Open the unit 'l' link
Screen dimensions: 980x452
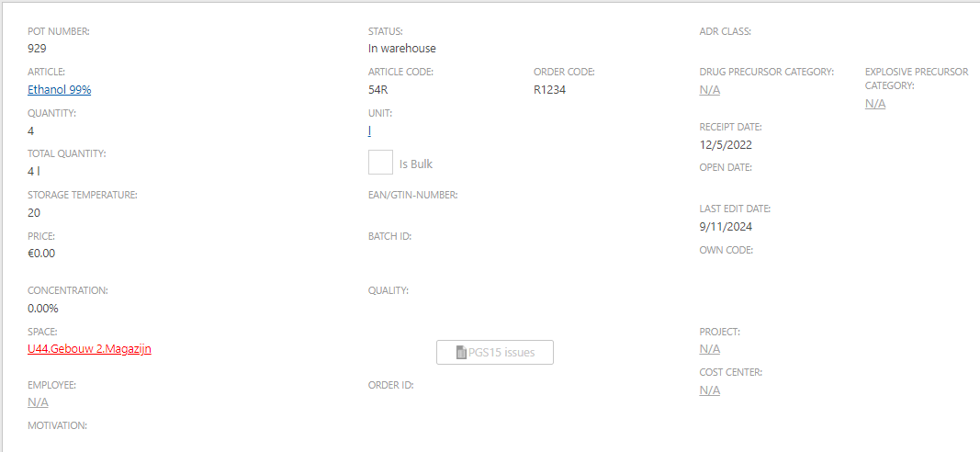pos(369,131)
